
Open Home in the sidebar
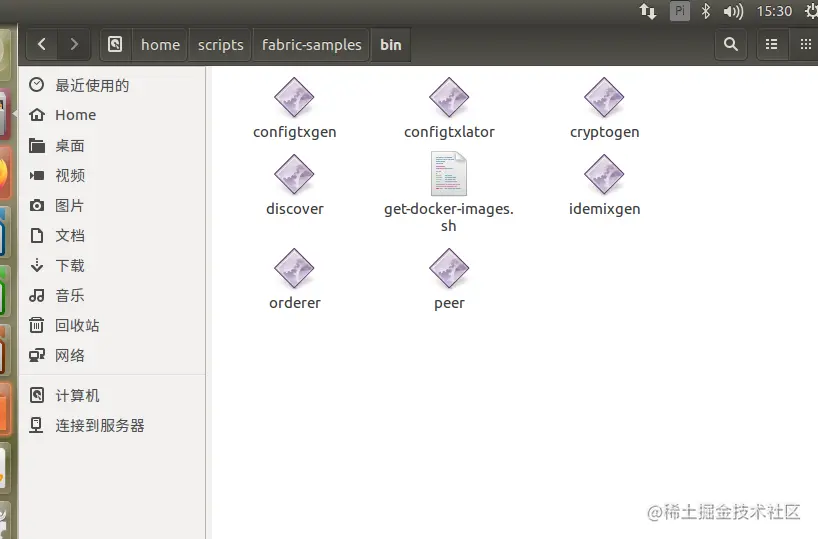[113, 115]
